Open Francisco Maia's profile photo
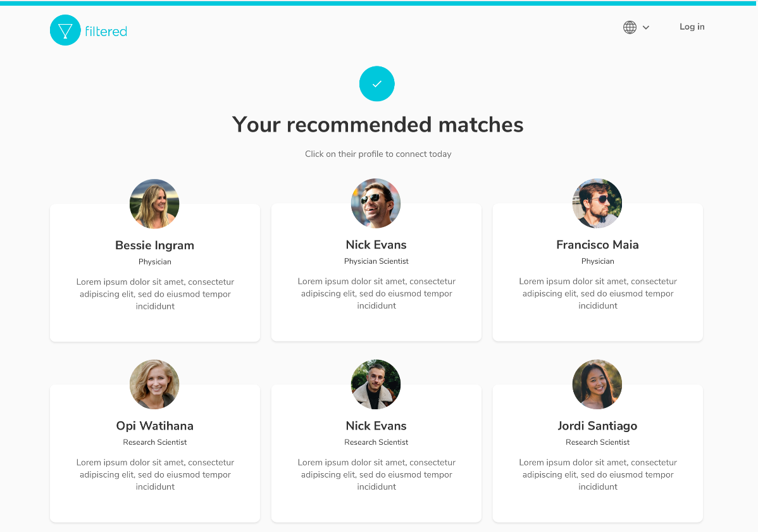Screen dimensions: 758x532 [597, 203]
